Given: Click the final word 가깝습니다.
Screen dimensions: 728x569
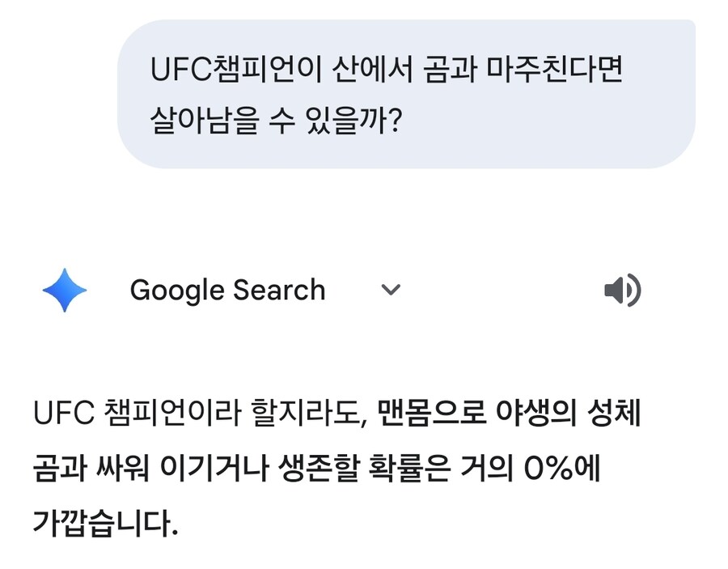Looking at the screenshot, I should (104, 523).
